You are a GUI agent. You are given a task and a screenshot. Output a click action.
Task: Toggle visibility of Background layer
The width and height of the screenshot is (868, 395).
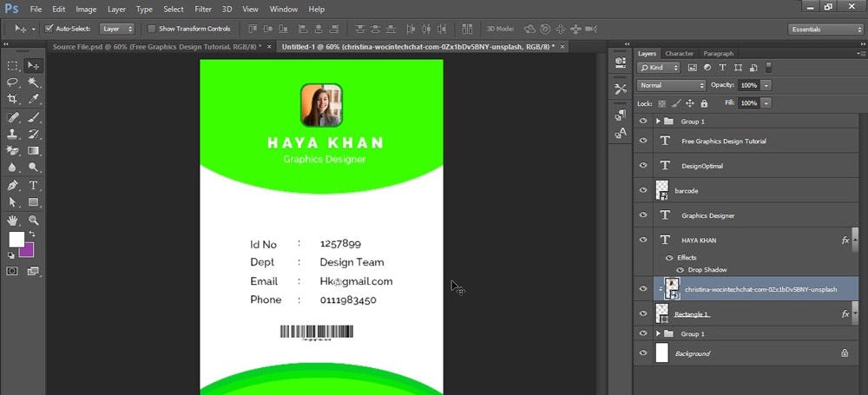[x=643, y=353]
